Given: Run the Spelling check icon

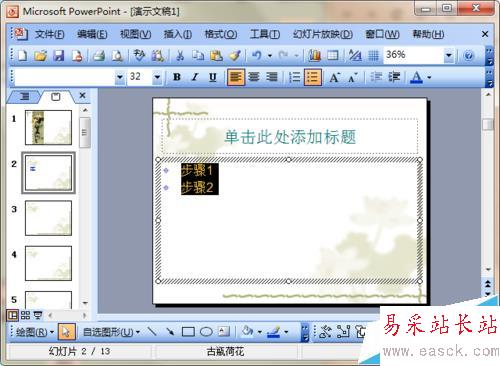Looking at the screenshot, I should [x=139, y=55].
